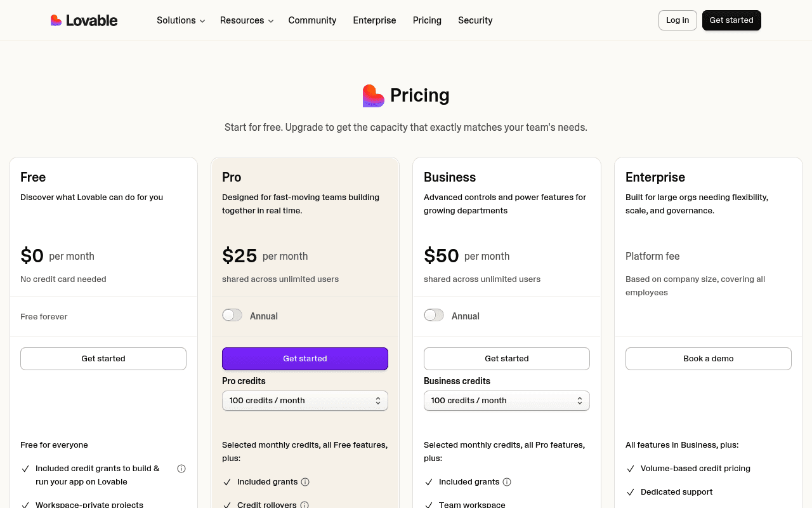The height and width of the screenshot is (508, 812).
Task: Click 'All features in Business, plus:' text
Action: (682, 445)
